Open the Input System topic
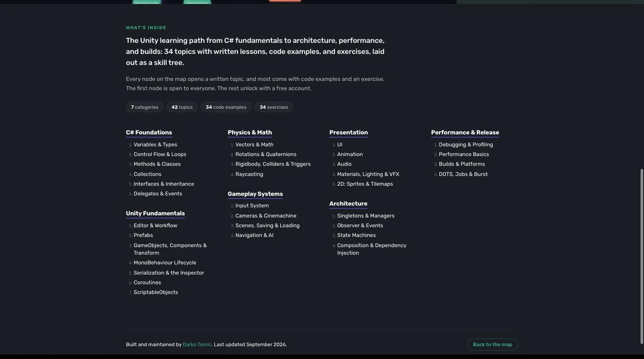The width and height of the screenshot is (644, 359). [x=252, y=206]
